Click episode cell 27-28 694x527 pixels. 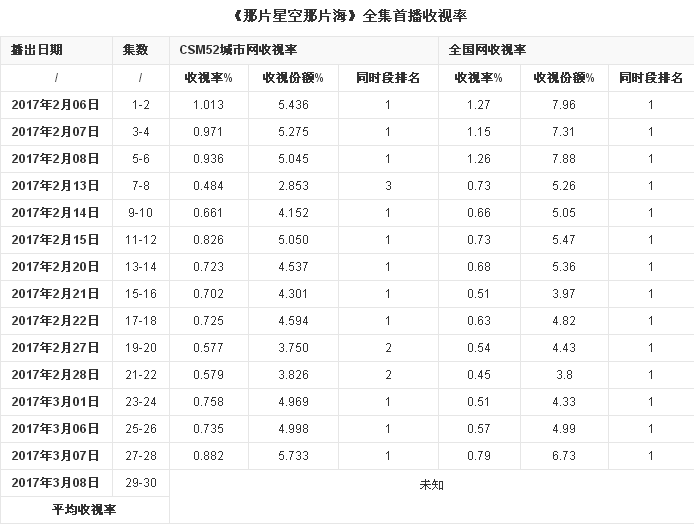point(141,456)
